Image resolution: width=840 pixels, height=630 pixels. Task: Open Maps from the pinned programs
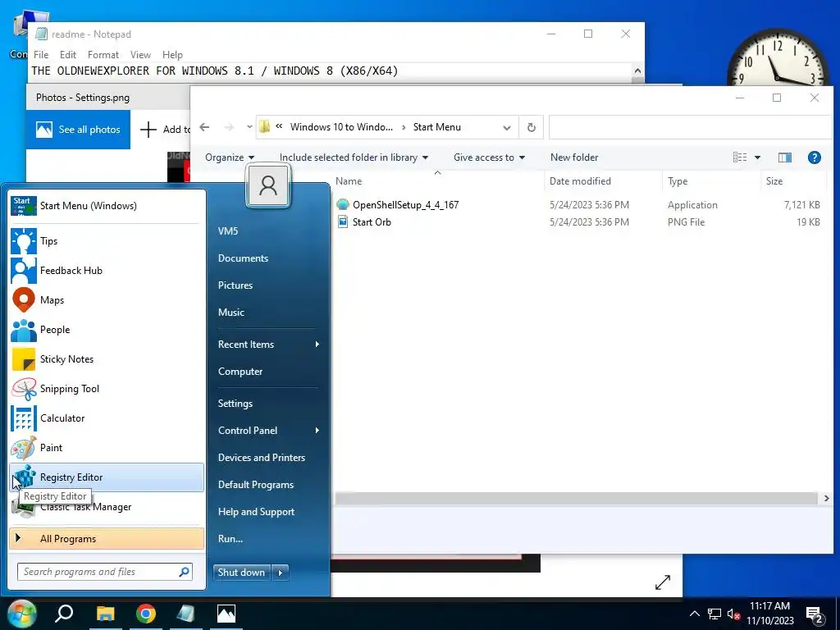click(106, 300)
